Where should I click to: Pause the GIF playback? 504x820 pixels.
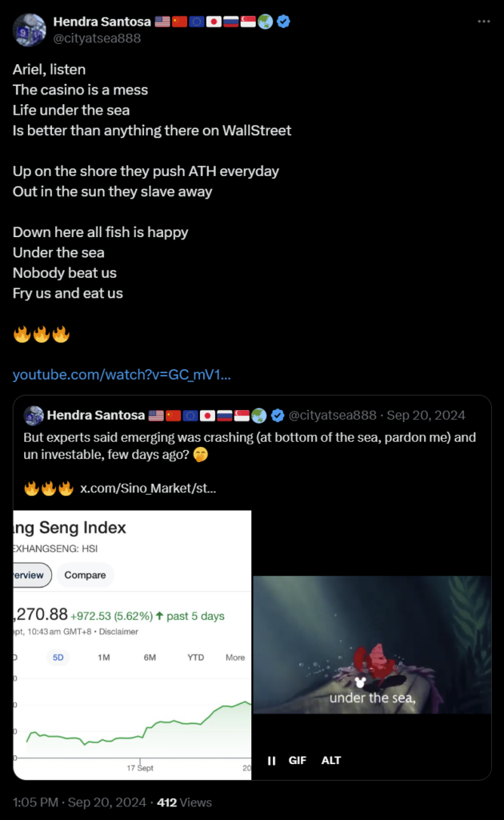coord(271,761)
